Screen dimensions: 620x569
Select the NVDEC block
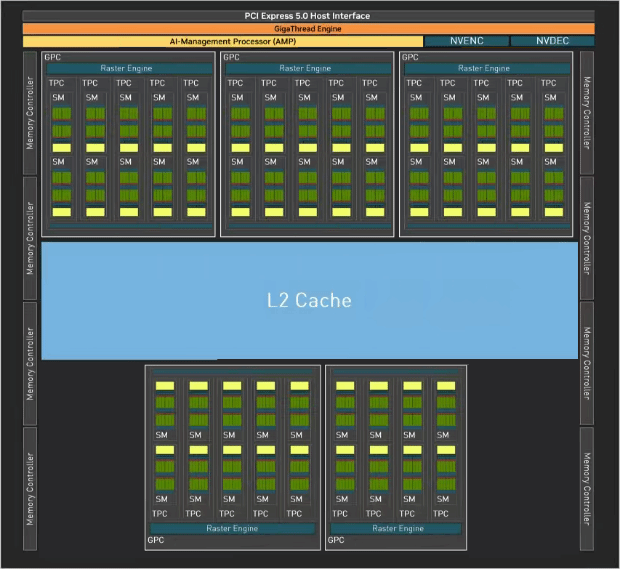(x=552, y=41)
